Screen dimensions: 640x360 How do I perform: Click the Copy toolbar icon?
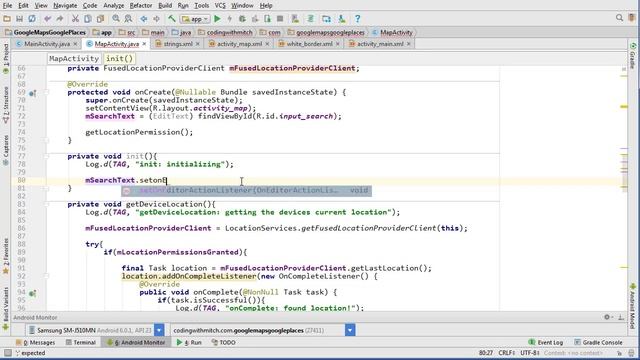tap(88, 19)
